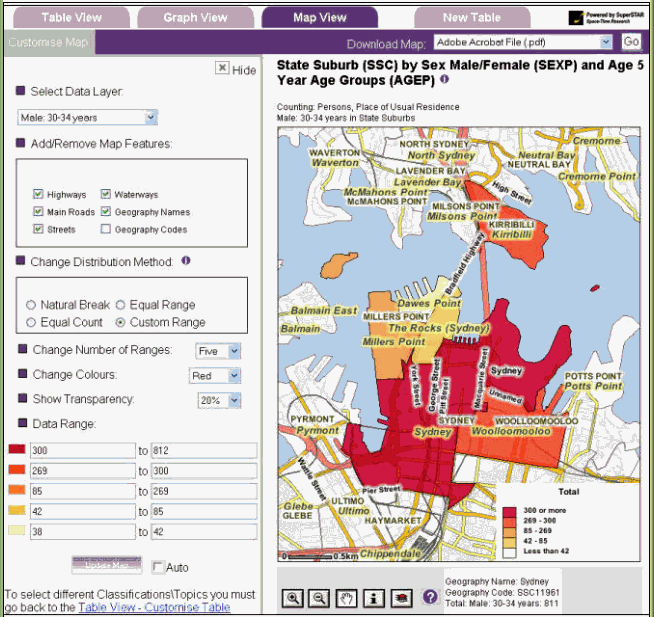
Task: Click info icon beside Change Distribution Method
Action: pos(186,261)
